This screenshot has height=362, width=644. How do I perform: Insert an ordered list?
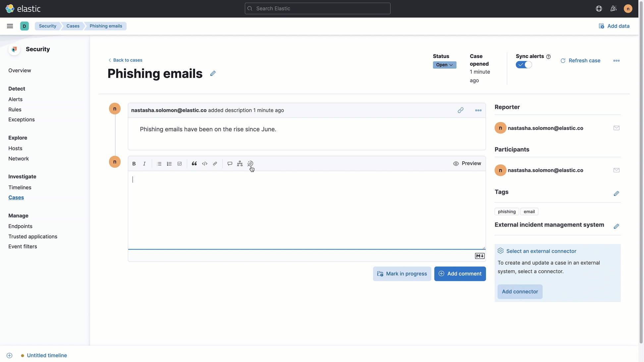point(169,163)
